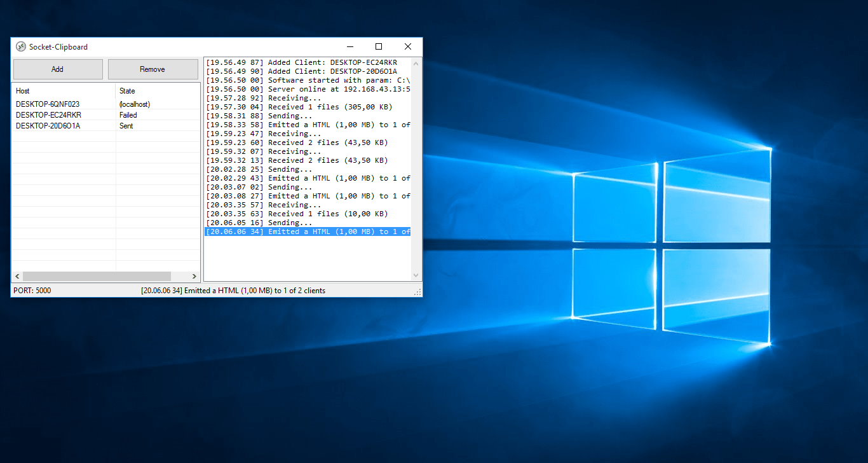Select log line 19.57.28 Receiving...
868x463 pixels.
click(x=308, y=98)
